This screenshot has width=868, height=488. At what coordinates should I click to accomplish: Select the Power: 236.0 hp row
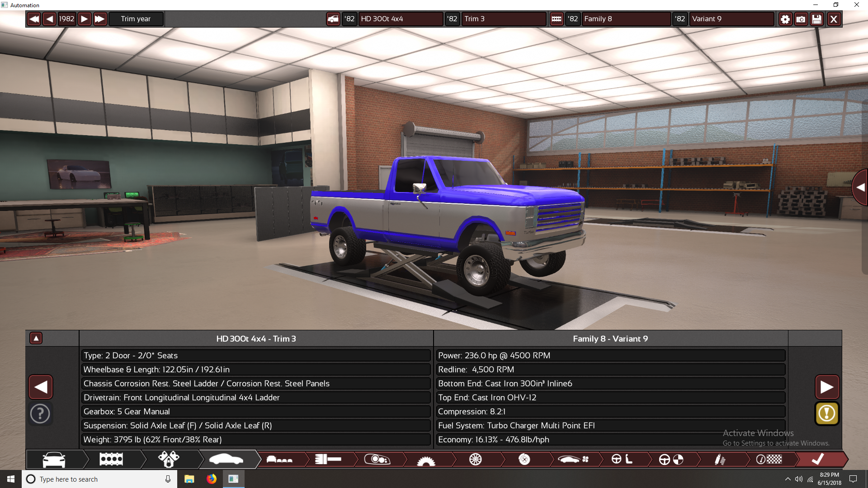pos(611,356)
